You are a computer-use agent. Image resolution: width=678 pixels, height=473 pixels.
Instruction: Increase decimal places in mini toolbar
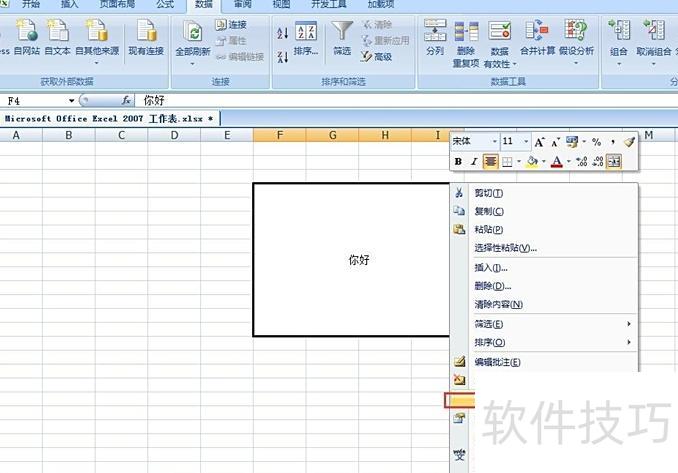tap(582, 162)
